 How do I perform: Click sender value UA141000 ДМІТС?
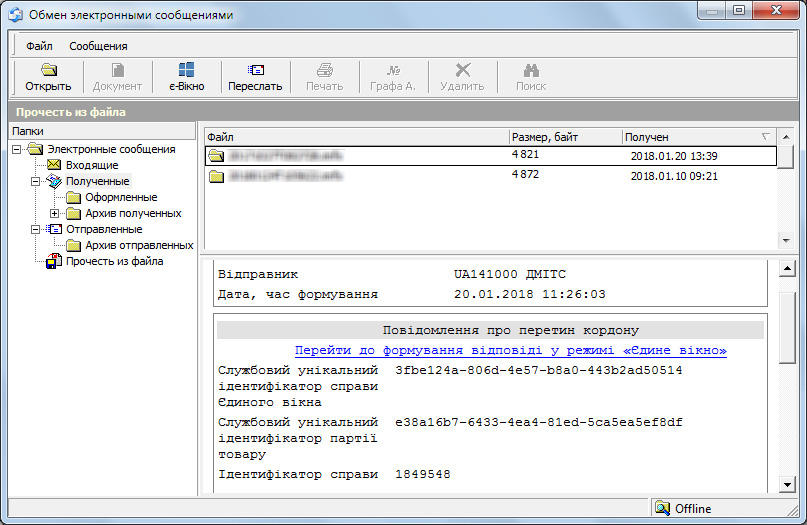pyautogui.click(x=510, y=274)
